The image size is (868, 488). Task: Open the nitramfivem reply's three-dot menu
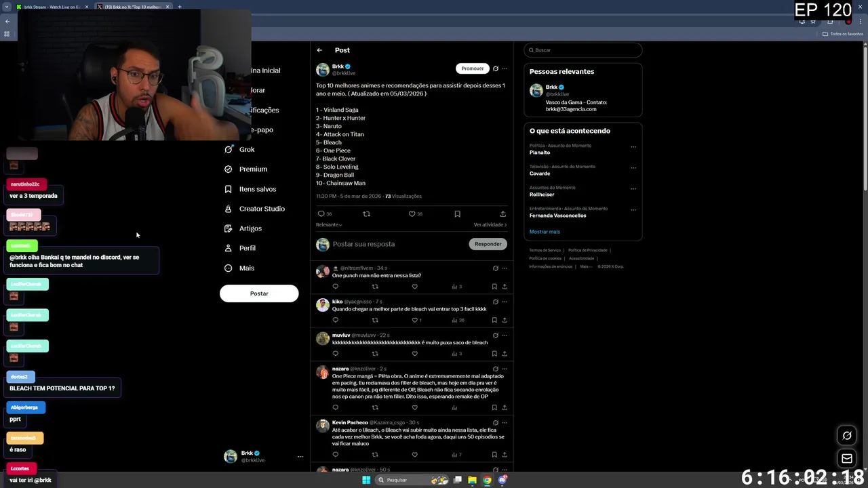(505, 268)
